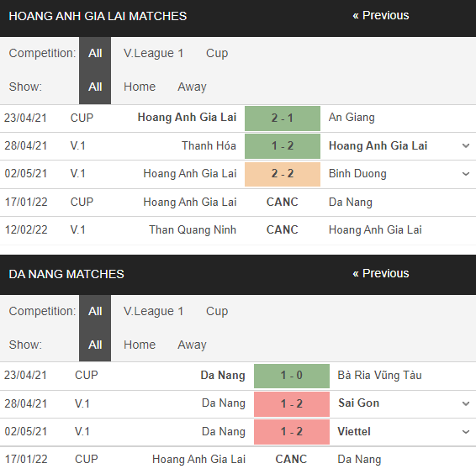Click Hoang Anh Gia Lai in 02/05/21 row
This screenshot has height=474, width=476.
point(190,174)
